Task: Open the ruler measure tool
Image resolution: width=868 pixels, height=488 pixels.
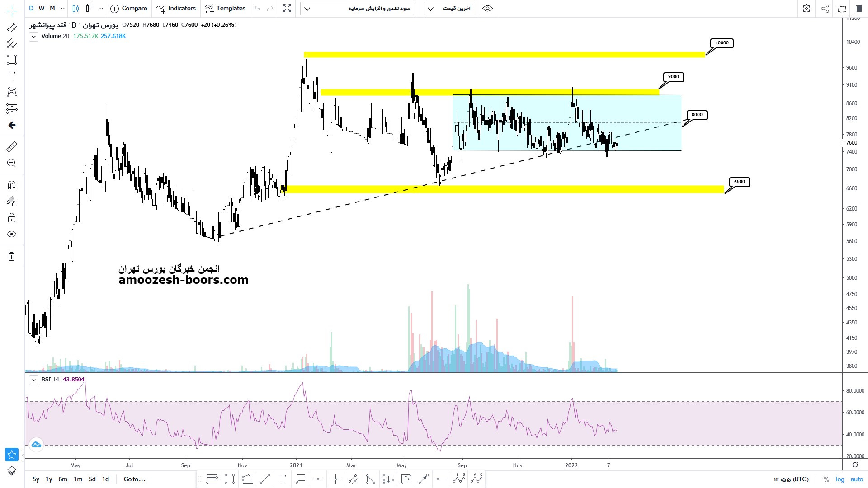Action: pyautogui.click(x=12, y=146)
